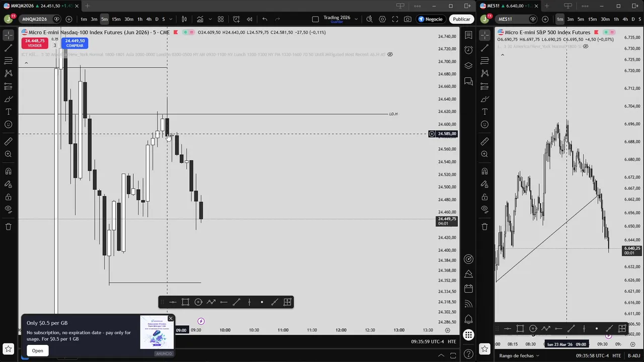Screen dimensions: 644x362
Task: Select the text tool in left chart sidebar
Action: [8, 112]
